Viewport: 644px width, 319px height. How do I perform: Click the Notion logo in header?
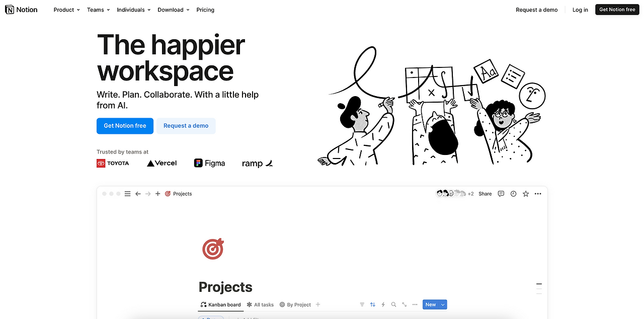tap(22, 10)
